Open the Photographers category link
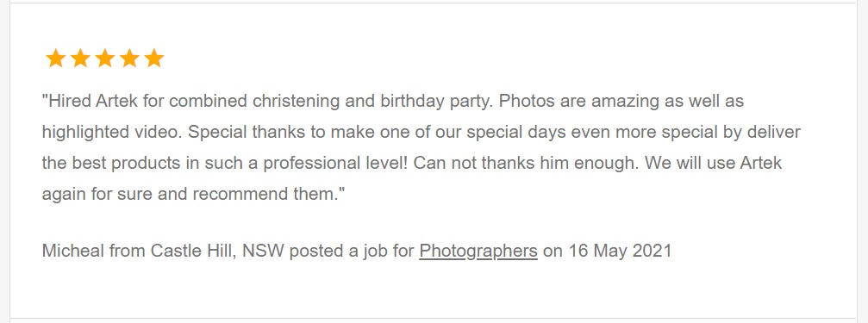868x323 pixels. (x=478, y=251)
